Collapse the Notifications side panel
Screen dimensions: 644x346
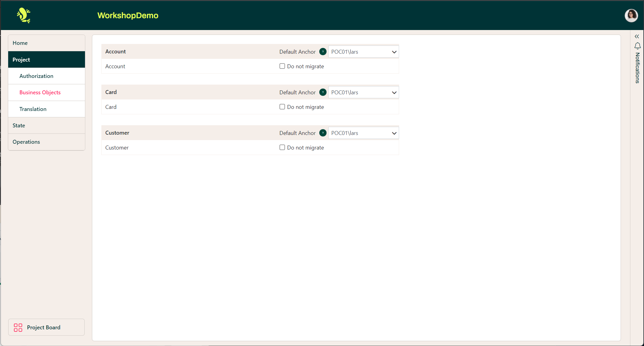(x=637, y=36)
